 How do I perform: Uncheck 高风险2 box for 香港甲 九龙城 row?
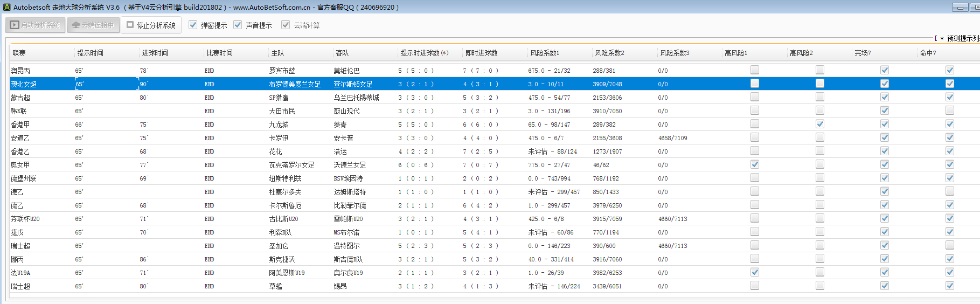[819, 124]
